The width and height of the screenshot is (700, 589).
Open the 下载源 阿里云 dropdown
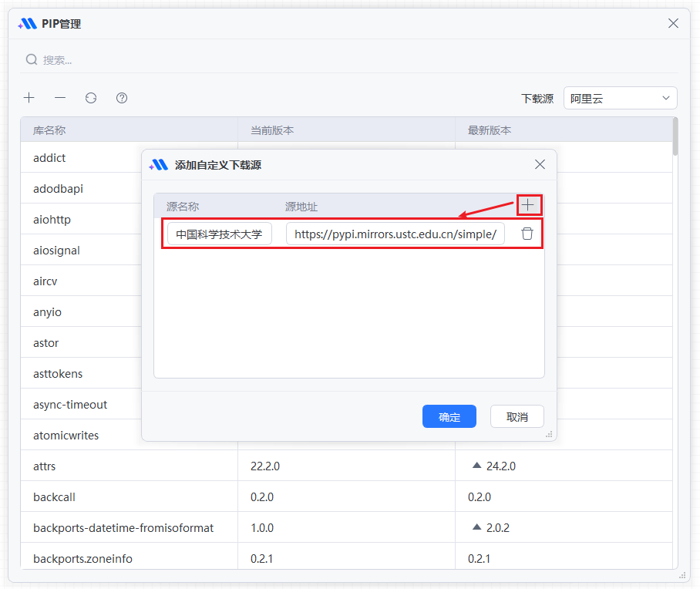point(621,98)
